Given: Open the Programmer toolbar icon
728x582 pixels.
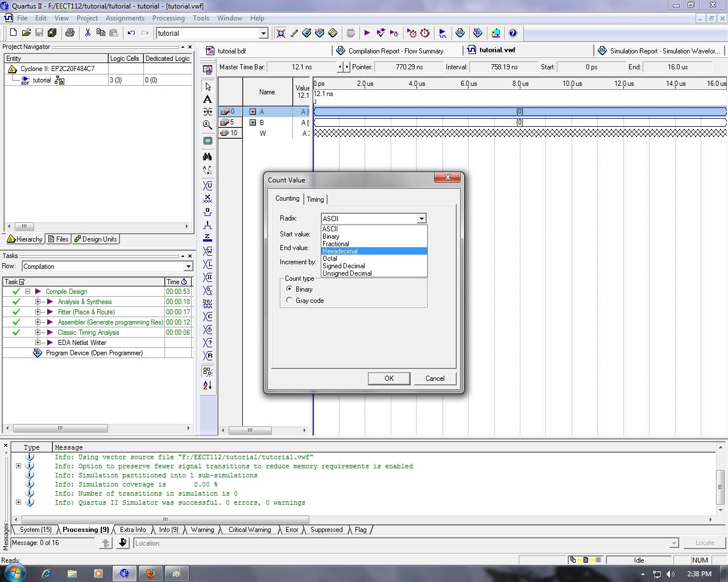Looking at the screenshot, I should (x=496, y=33).
